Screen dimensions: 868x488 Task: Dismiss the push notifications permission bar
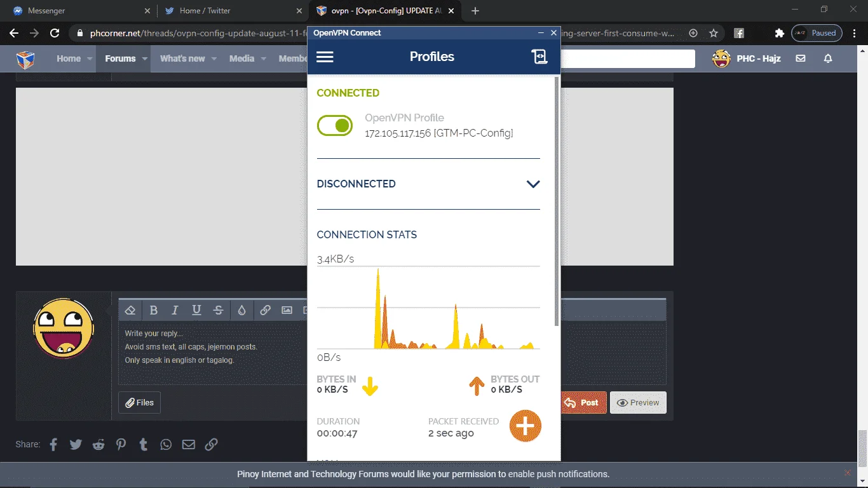[848, 473]
